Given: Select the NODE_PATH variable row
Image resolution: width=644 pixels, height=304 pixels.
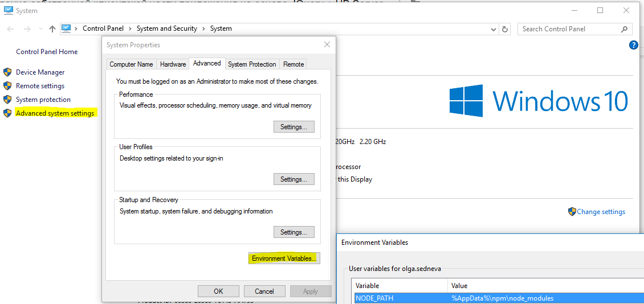Looking at the screenshot, I should pos(399,298).
